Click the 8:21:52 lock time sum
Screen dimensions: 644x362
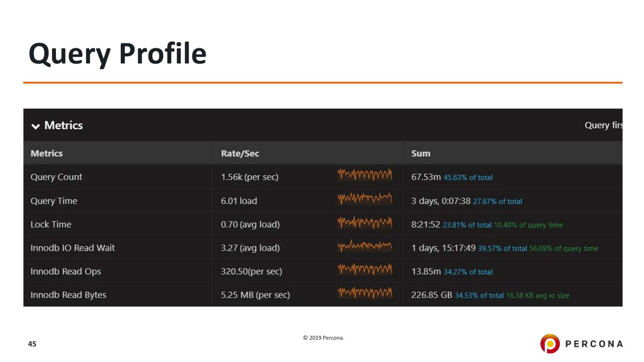(426, 224)
